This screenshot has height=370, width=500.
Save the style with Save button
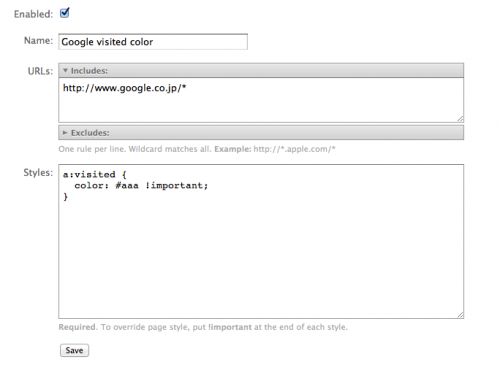[x=74, y=350]
